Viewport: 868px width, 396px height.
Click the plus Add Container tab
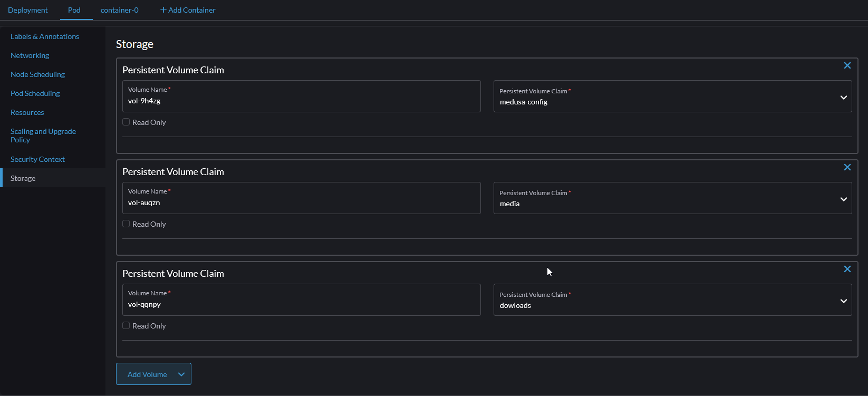tap(188, 10)
